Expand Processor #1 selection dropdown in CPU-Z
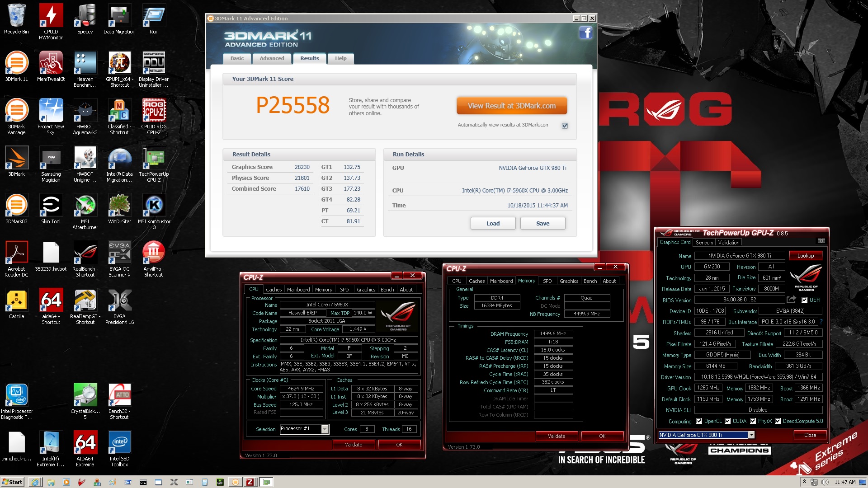This screenshot has width=868, height=488. (x=325, y=429)
